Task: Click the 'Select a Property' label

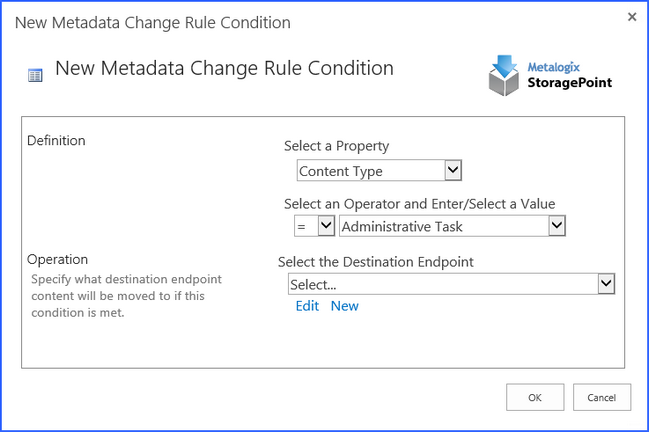Action: tap(336, 146)
